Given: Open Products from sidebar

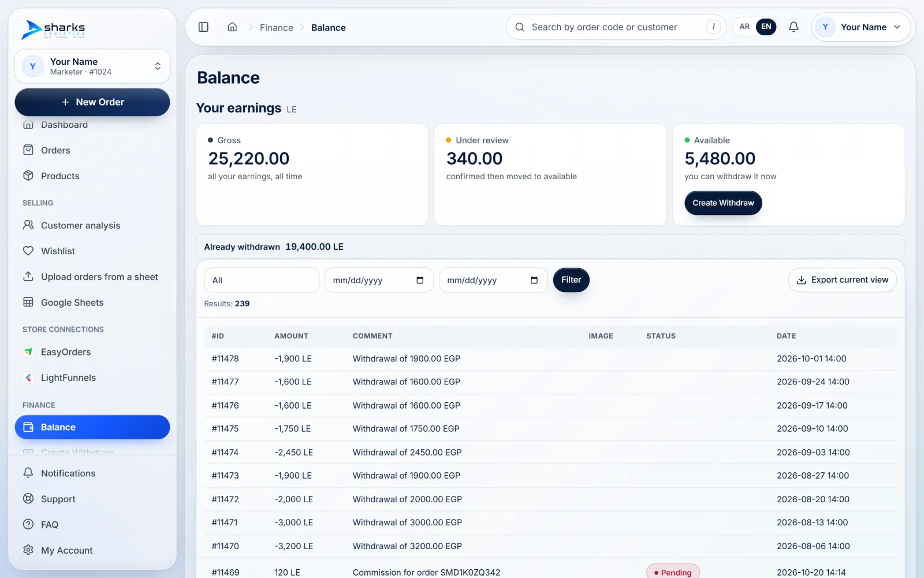Looking at the screenshot, I should (92, 176).
